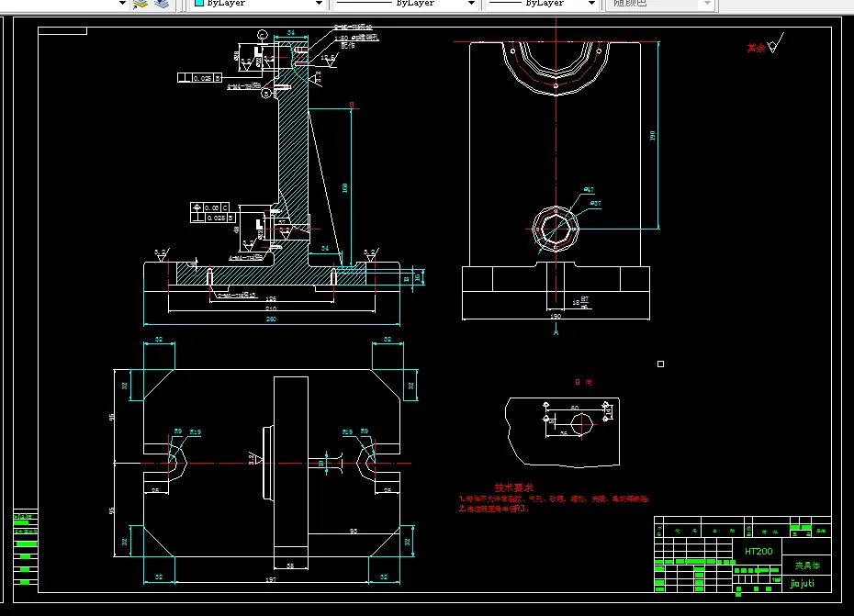Screen dimensions: 854x616
Task: Click the 93 dimension in plan view
Action: (x=354, y=531)
